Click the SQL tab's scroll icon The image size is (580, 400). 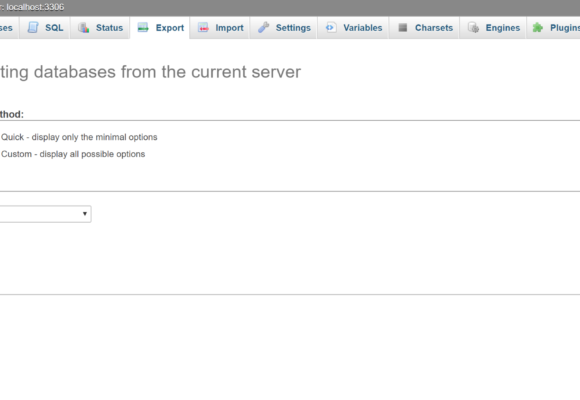[33, 27]
